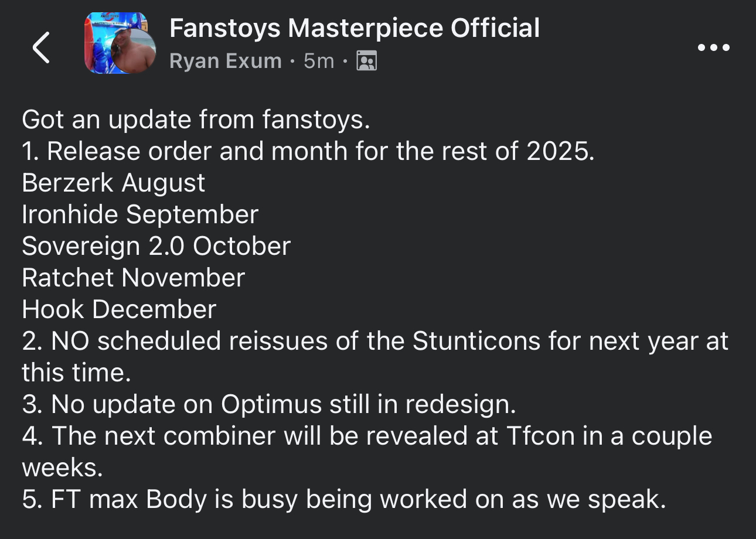Select the Tfcon combiner reveal sentence
Screen dimensions: 756x539
(367, 452)
